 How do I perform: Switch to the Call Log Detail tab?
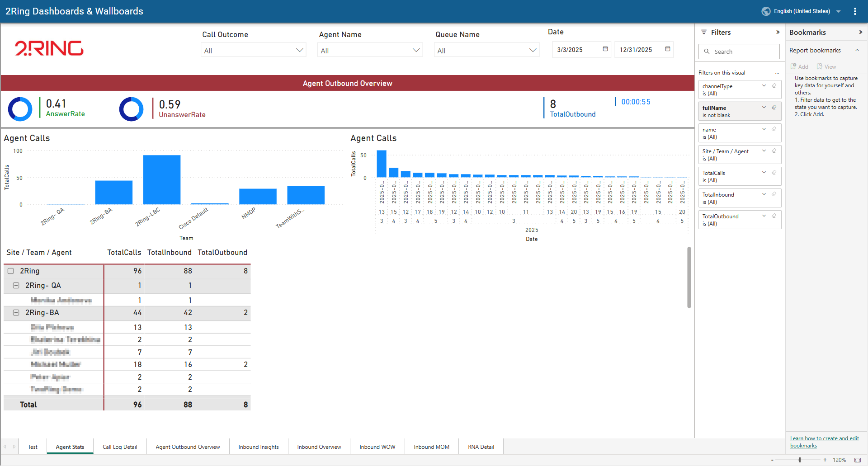(x=120, y=447)
